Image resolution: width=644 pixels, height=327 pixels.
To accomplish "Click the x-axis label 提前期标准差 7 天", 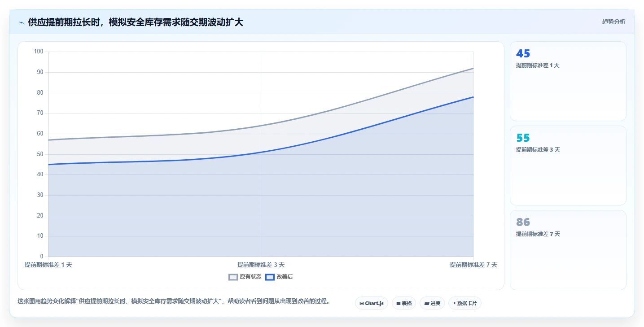I will tap(473, 265).
